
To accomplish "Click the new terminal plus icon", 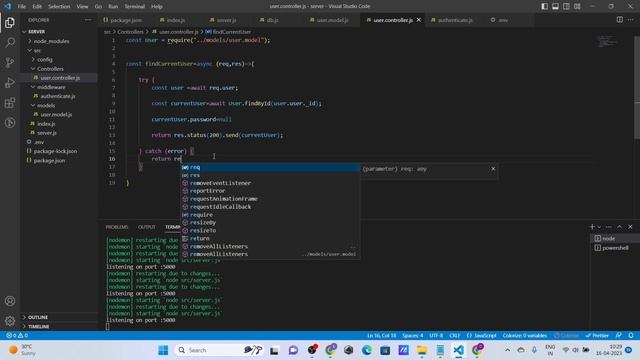I will click(x=592, y=227).
